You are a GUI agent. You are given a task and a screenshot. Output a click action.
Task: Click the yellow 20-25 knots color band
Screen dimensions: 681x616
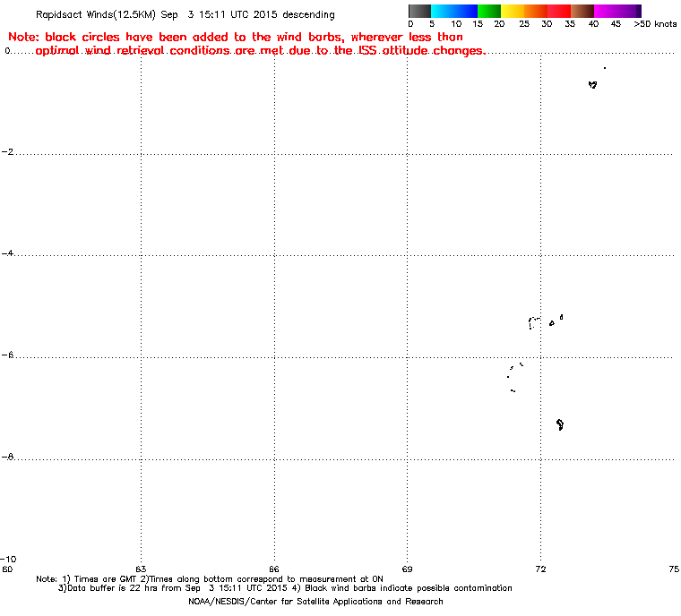coord(513,12)
